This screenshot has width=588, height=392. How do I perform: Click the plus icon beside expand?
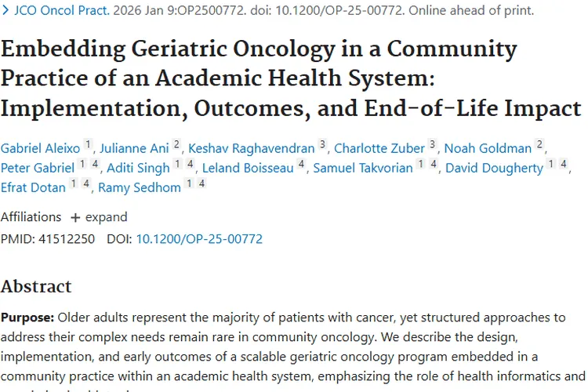click(75, 217)
